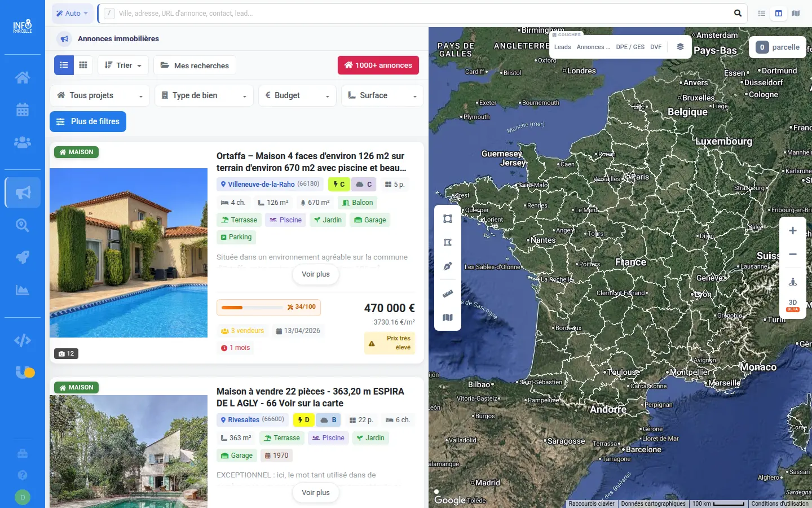This screenshot has height=508, width=812.
Task: Click the search magnifier in top bar
Action: 738,13
